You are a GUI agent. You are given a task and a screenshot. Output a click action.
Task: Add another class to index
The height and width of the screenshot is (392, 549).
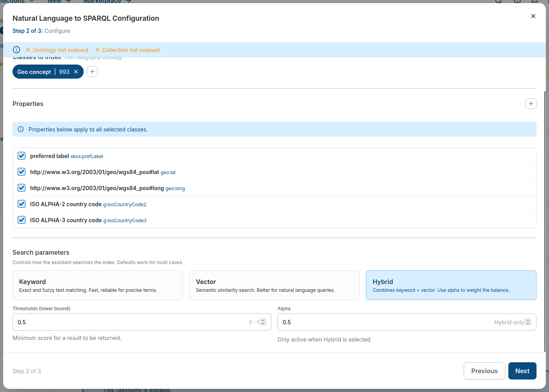point(92,72)
